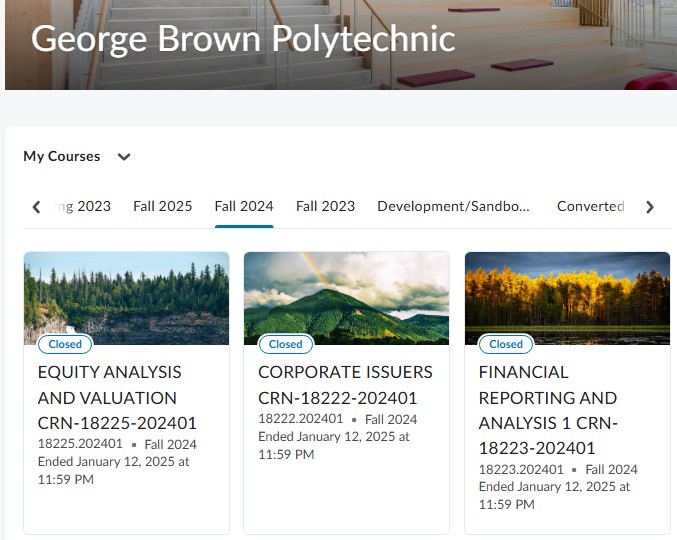
Task: Open the Fall 2023 tab
Action: (325, 206)
